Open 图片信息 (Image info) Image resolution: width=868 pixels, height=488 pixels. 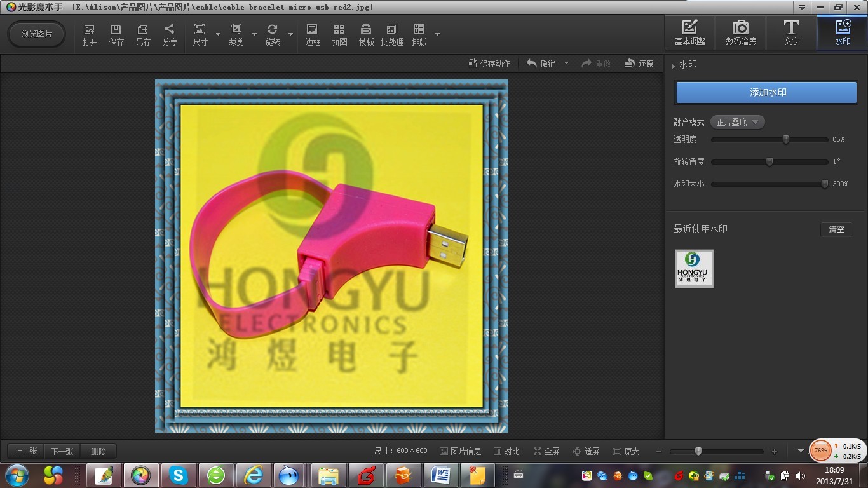pyautogui.click(x=461, y=451)
